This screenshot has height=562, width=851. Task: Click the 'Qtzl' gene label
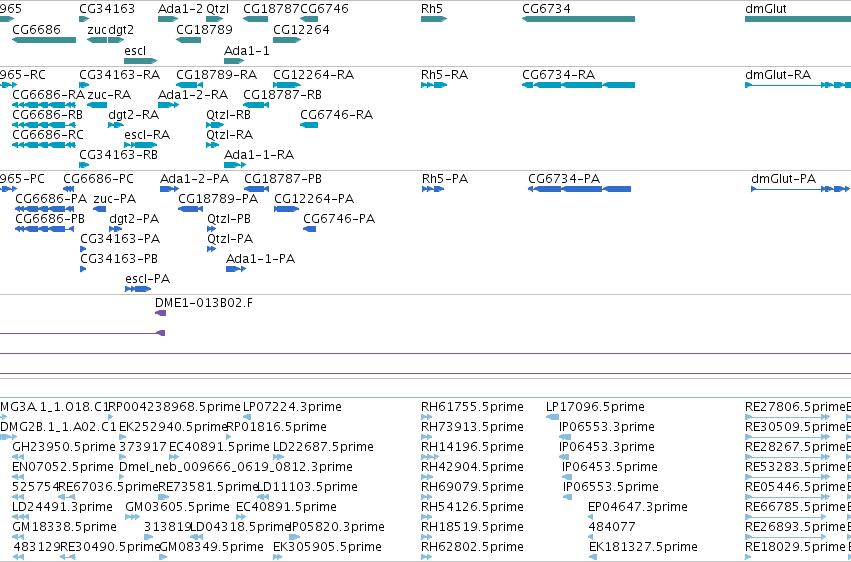coord(218,9)
